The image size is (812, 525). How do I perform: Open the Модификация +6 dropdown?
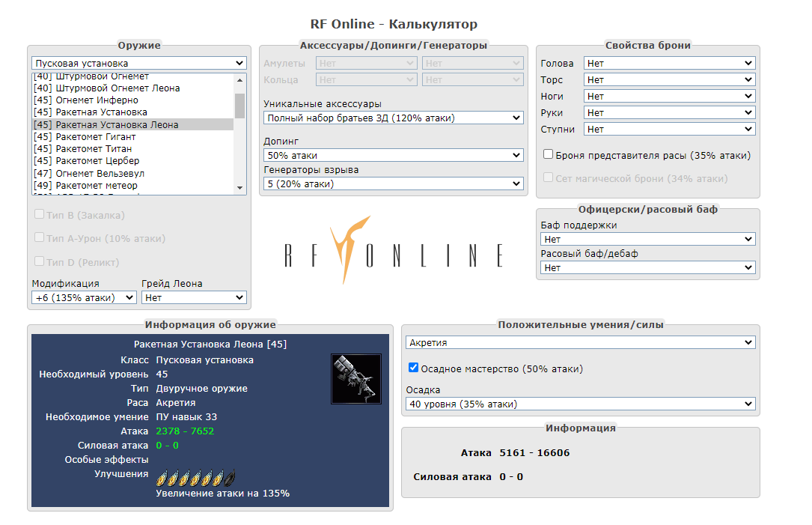point(84,297)
